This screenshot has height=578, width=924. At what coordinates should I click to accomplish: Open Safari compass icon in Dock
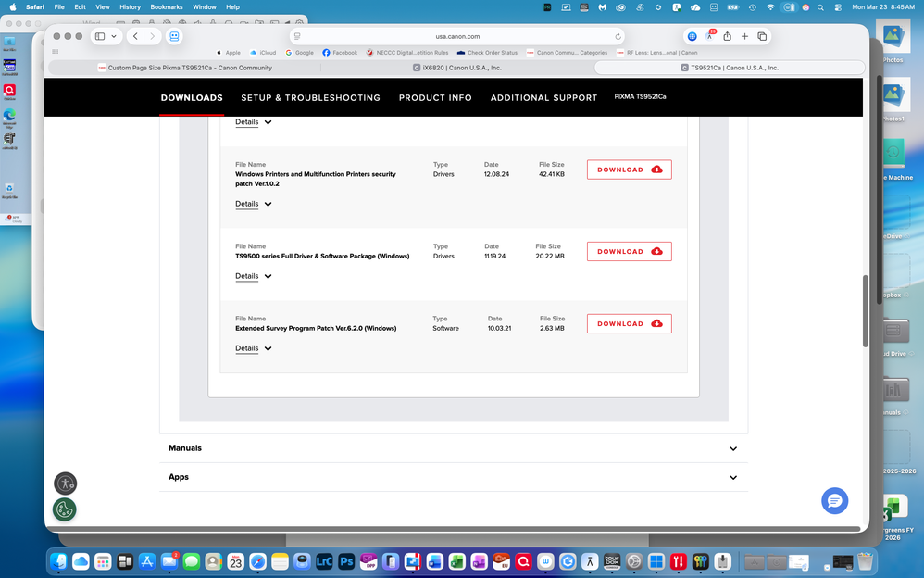click(257, 561)
